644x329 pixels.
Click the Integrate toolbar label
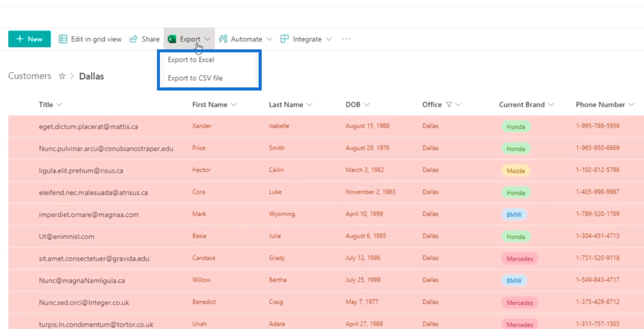click(x=307, y=39)
